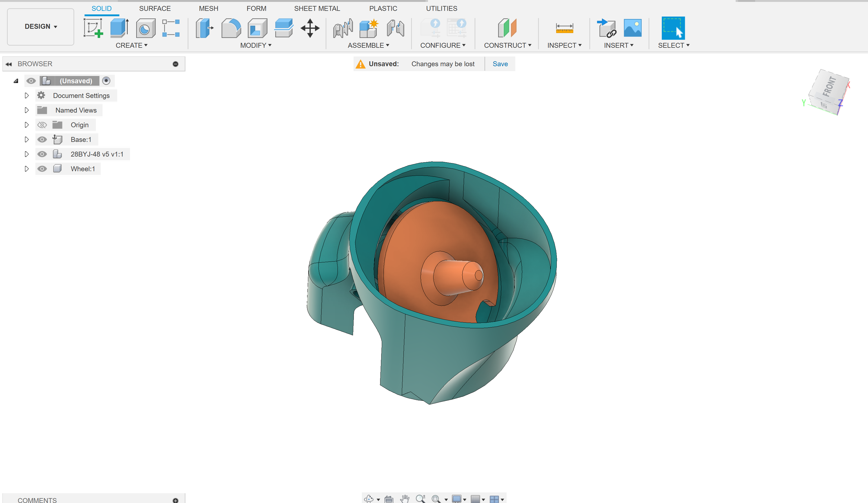The height and width of the screenshot is (503, 868).
Task: Click the Fillet tool icon
Action: [x=231, y=28]
